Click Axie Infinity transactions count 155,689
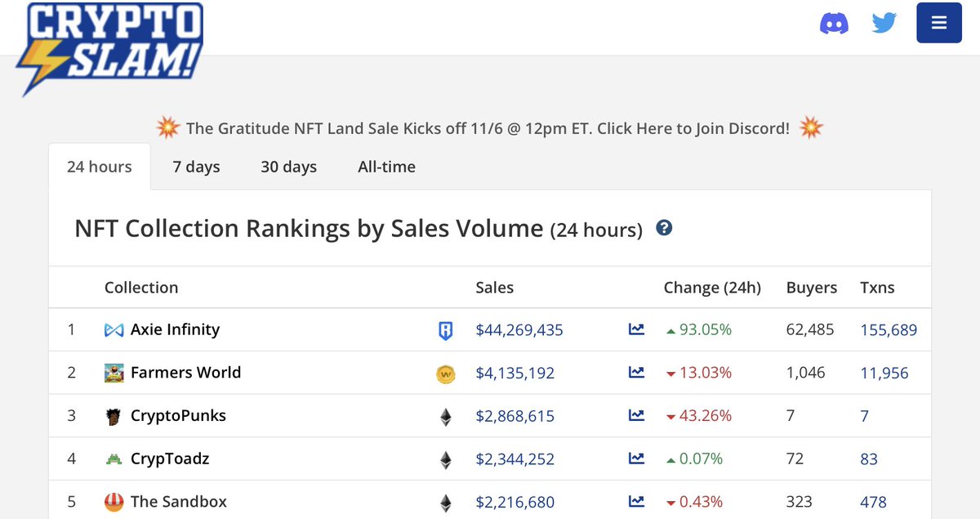 click(889, 330)
